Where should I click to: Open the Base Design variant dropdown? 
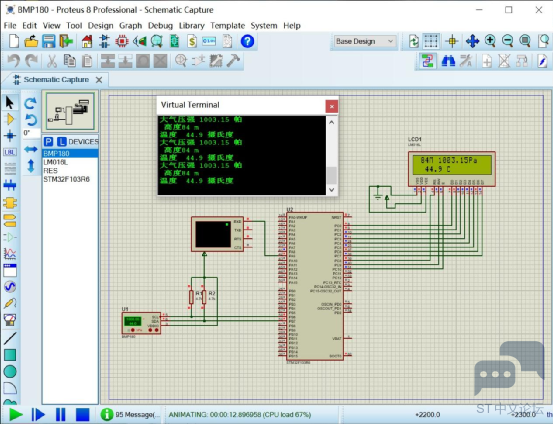click(x=365, y=41)
